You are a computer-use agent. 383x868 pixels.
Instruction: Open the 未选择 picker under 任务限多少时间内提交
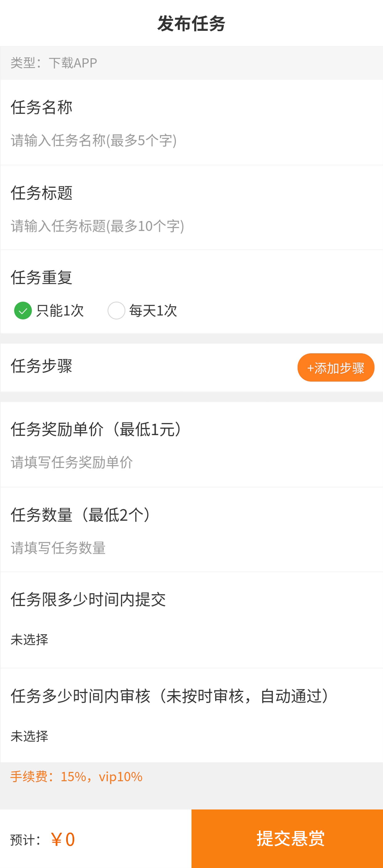(30, 639)
